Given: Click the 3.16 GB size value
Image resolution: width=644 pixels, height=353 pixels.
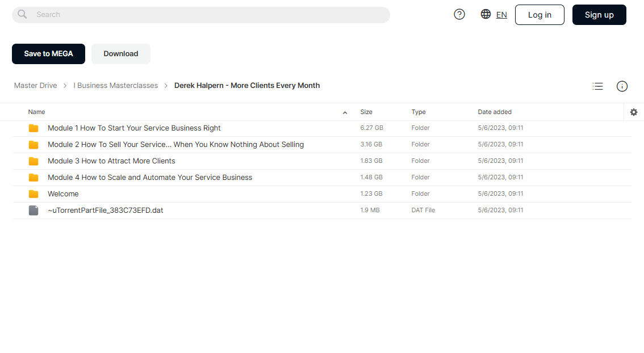Looking at the screenshot, I should pyautogui.click(x=371, y=145).
